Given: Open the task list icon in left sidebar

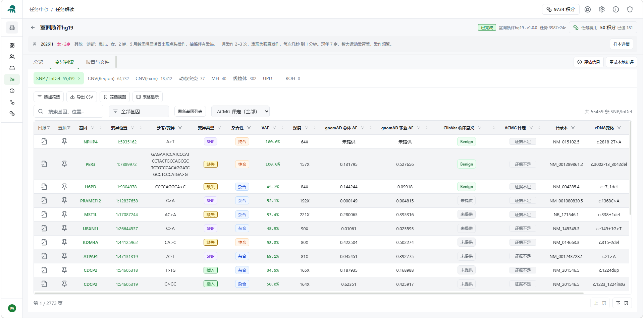Looking at the screenshot, I should pos(12,79).
